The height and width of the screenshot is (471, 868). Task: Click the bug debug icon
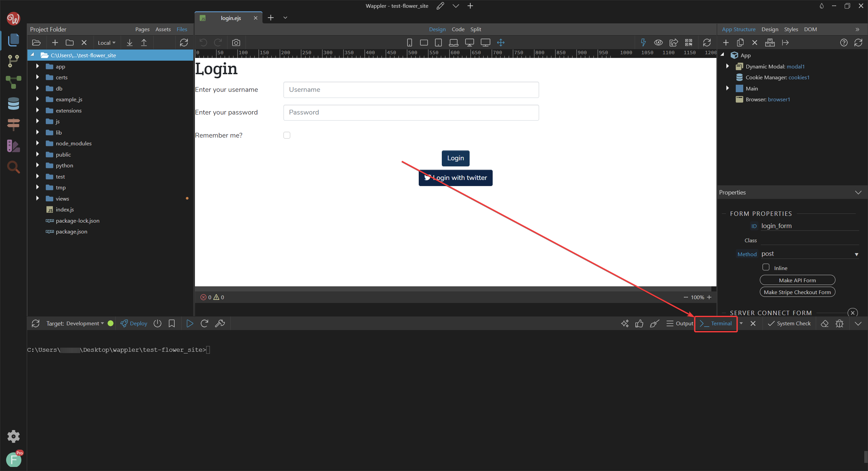click(x=840, y=323)
